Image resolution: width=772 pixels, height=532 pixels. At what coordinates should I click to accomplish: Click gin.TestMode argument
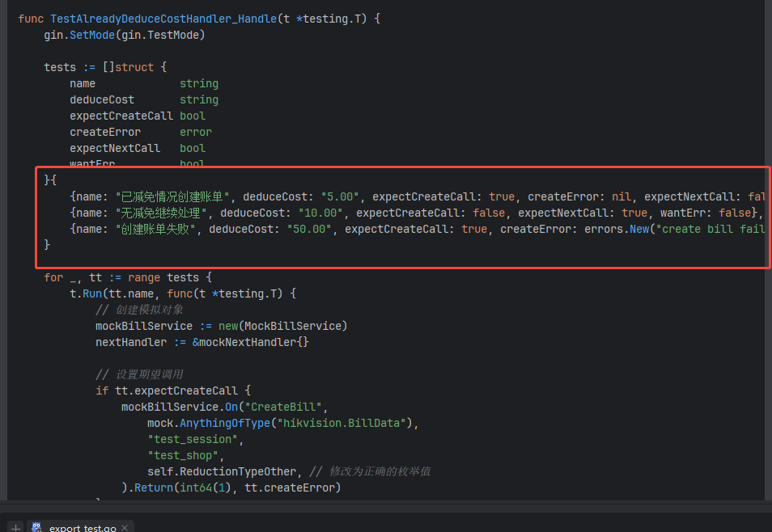click(160, 35)
